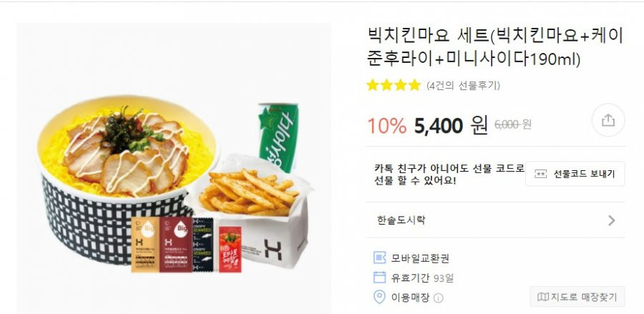
Task: Click the 선물코드 보내기 button
Action: 575,174
